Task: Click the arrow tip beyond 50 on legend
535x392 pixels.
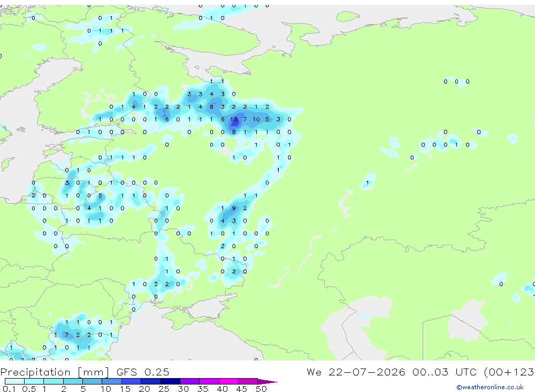Action: 268,381
